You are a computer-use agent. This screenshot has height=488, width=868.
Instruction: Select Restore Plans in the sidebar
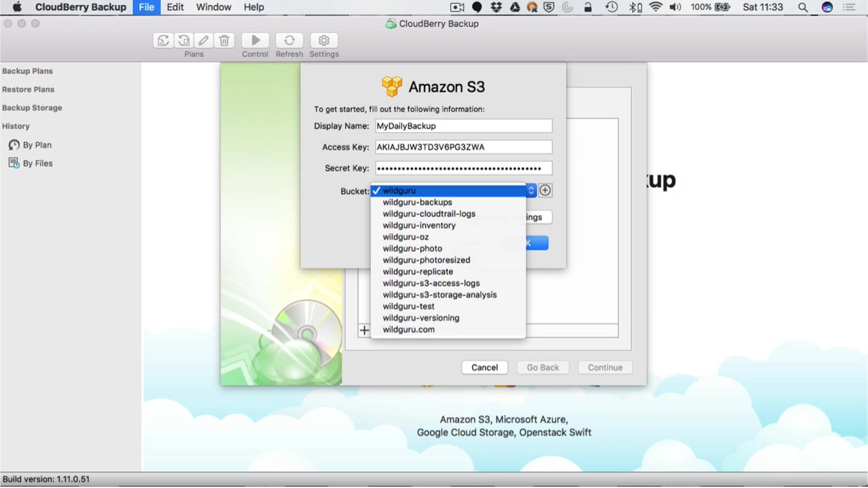28,89
